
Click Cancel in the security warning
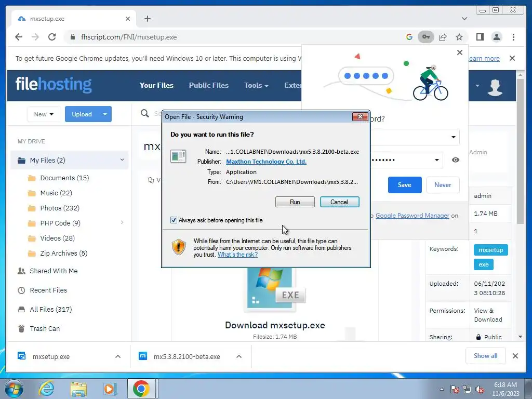pos(339,202)
